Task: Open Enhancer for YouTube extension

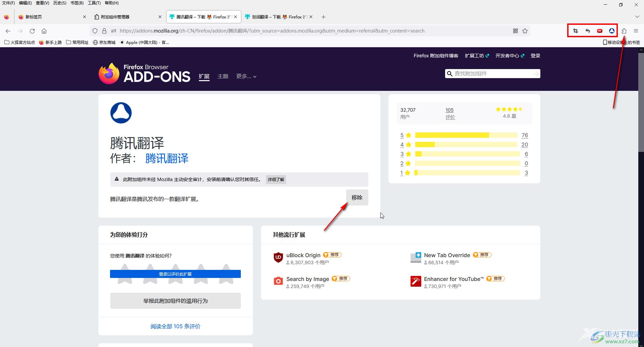Action: (x=453, y=279)
